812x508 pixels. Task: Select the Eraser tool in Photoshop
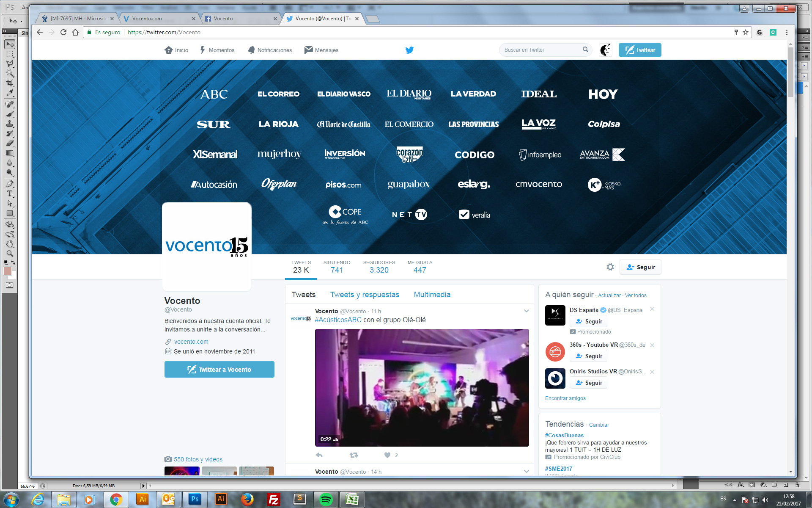[x=10, y=143]
